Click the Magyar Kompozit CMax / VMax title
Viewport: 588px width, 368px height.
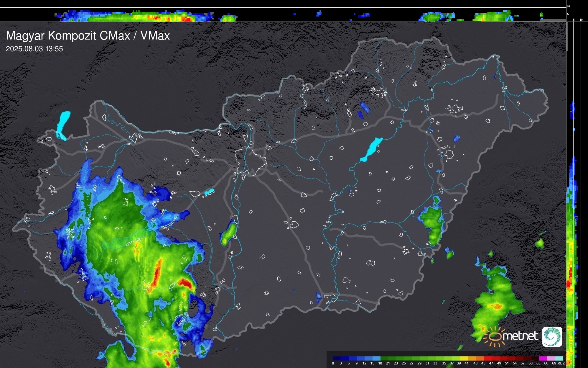[88, 36]
